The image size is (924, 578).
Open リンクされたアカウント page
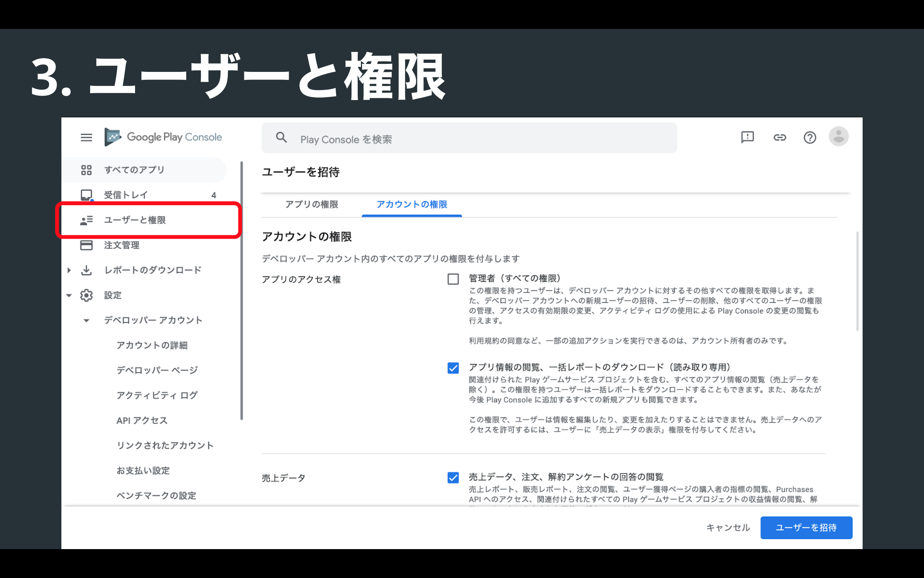point(165,445)
